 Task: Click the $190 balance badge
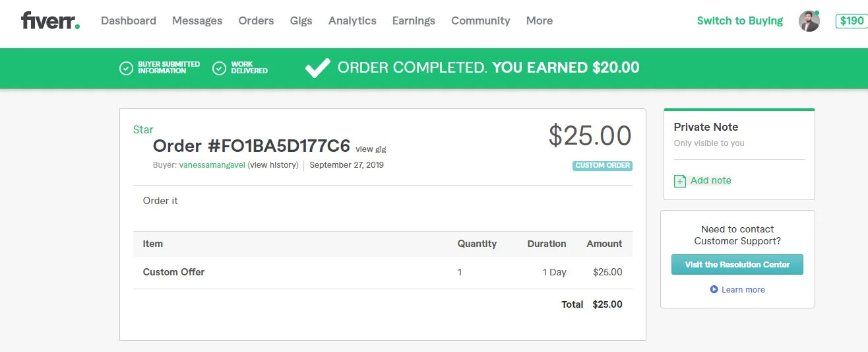pyautogui.click(x=851, y=20)
